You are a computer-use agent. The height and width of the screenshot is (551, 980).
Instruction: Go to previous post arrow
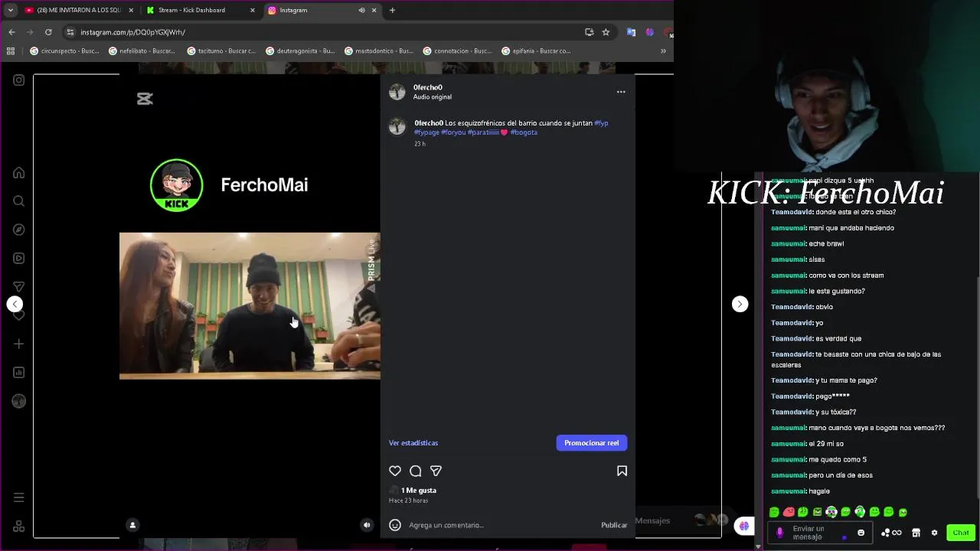[15, 304]
